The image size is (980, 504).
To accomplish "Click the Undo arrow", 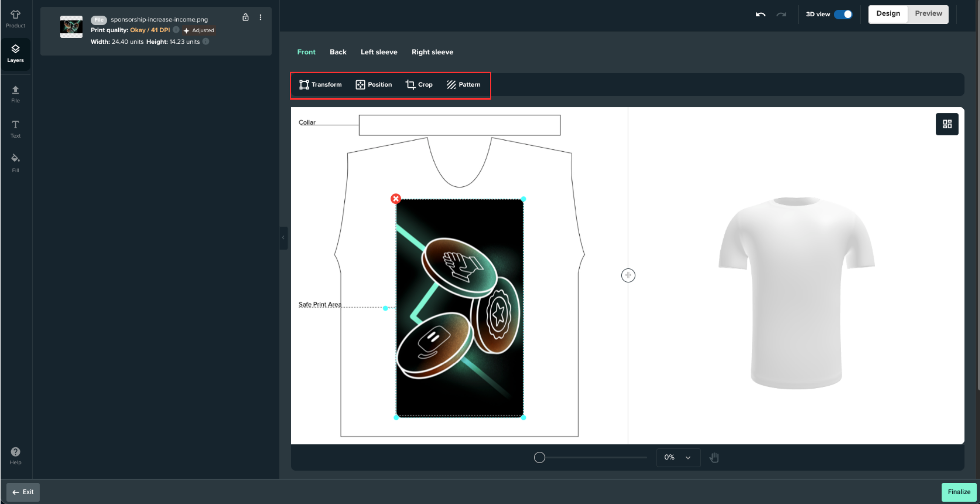I will pyautogui.click(x=760, y=15).
